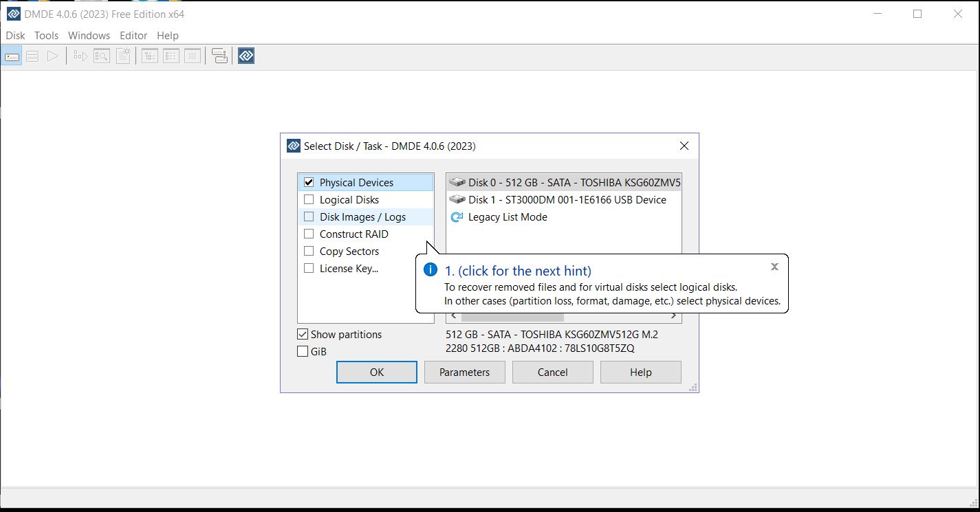Close the Select Disk / Task dialog

[684, 146]
